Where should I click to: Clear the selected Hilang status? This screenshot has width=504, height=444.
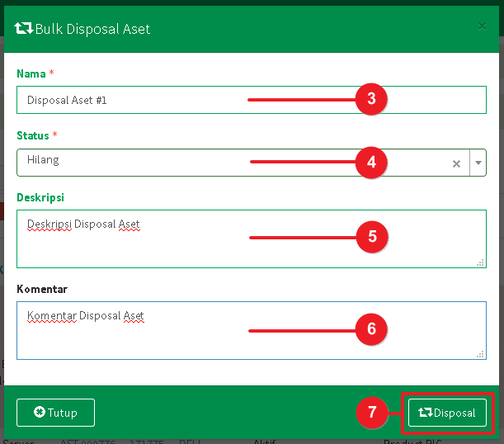(x=456, y=163)
